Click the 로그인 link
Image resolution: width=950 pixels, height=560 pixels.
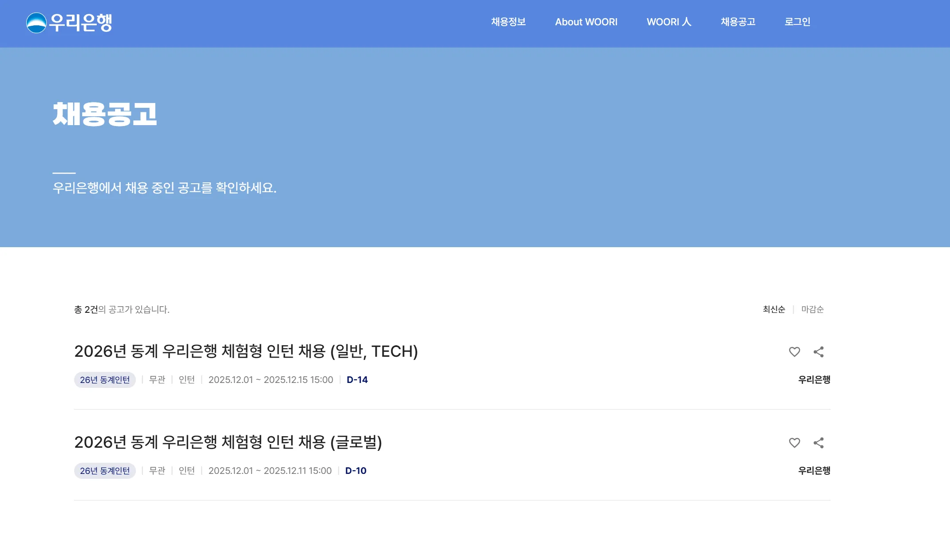pyautogui.click(x=797, y=22)
